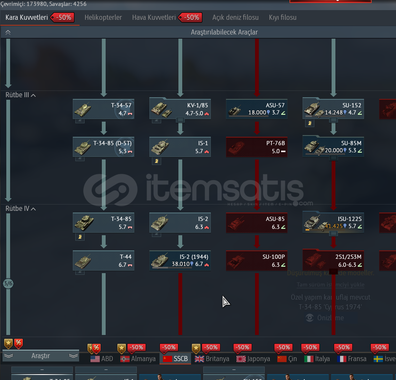Select the Almanya nation

(138, 359)
